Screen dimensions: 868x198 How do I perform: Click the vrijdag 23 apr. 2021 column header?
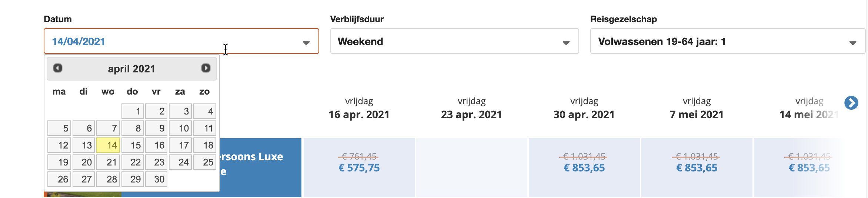pos(471,108)
